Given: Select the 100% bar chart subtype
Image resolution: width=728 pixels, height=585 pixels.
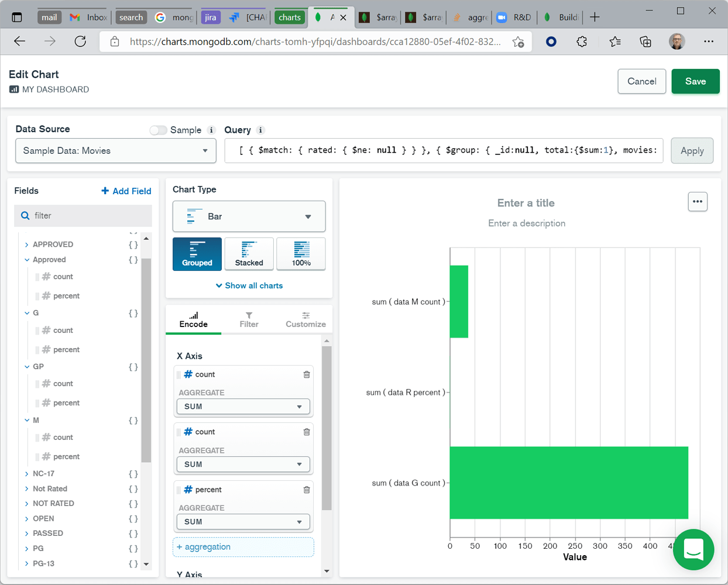Looking at the screenshot, I should 301,254.
